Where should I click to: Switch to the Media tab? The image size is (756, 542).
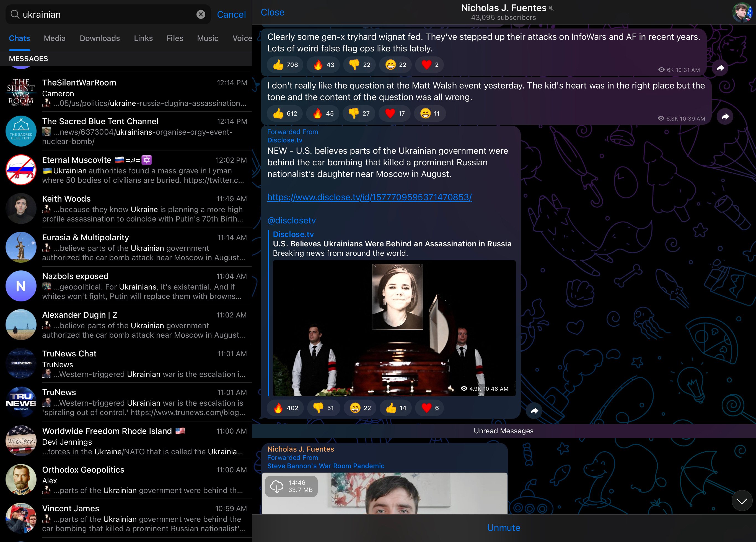55,38
